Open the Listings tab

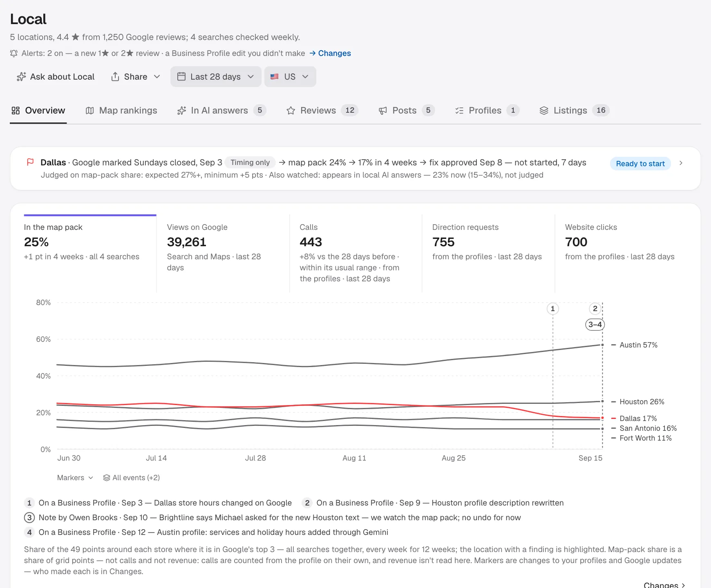click(x=575, y=111)
